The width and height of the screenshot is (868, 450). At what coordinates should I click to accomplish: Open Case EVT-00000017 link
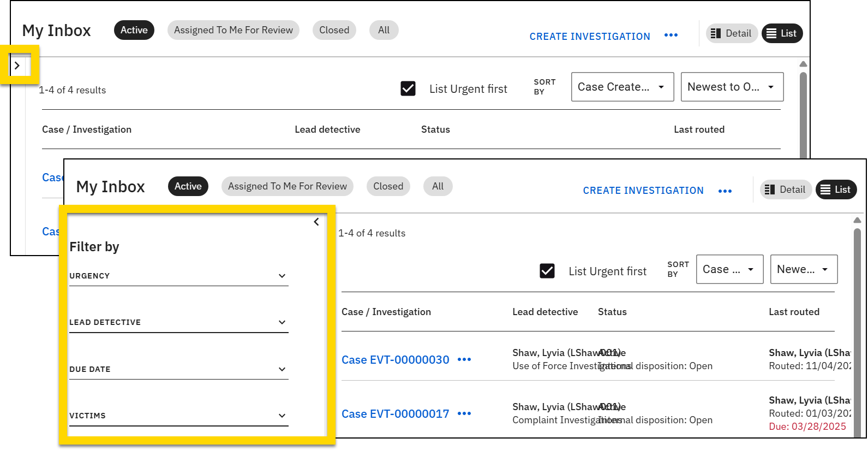click(x=396, y=414)
